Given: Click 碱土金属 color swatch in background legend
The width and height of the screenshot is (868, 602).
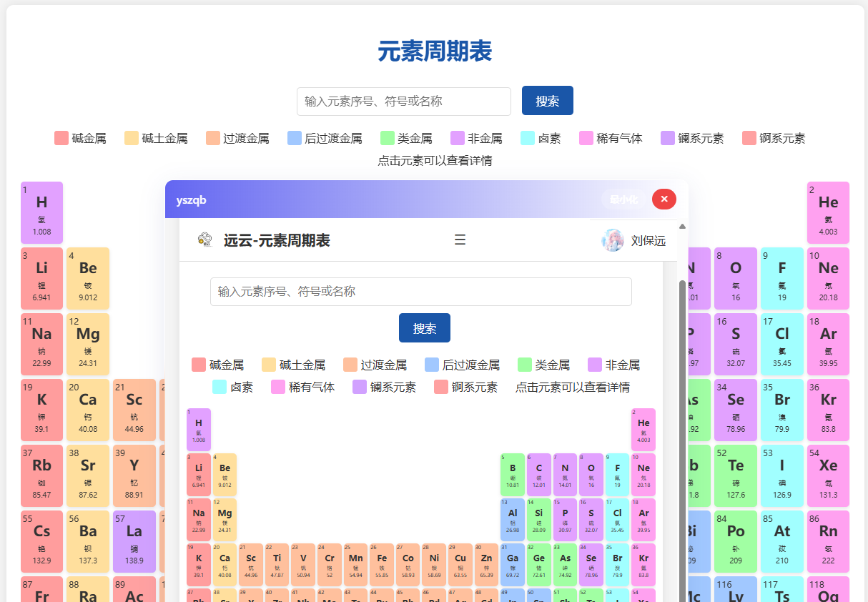Looking at the screenshot, I should click(132, 138).
